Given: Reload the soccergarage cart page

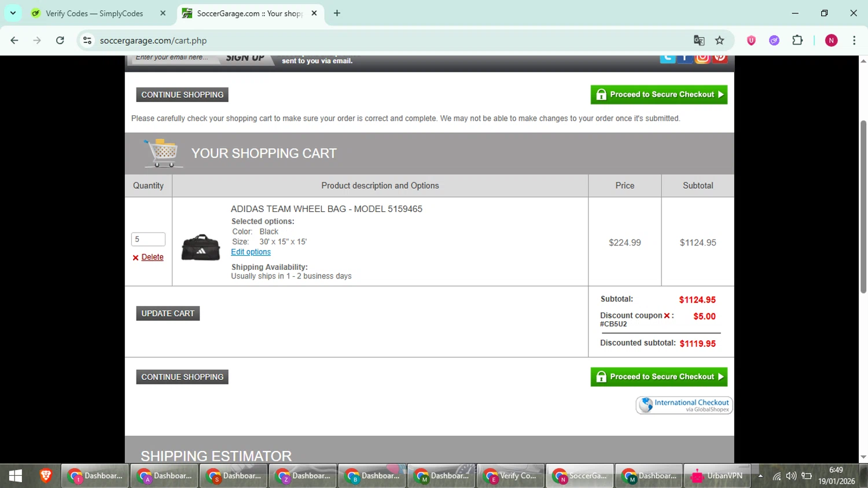Looking at the screenshot, I should tap(60, 41).
